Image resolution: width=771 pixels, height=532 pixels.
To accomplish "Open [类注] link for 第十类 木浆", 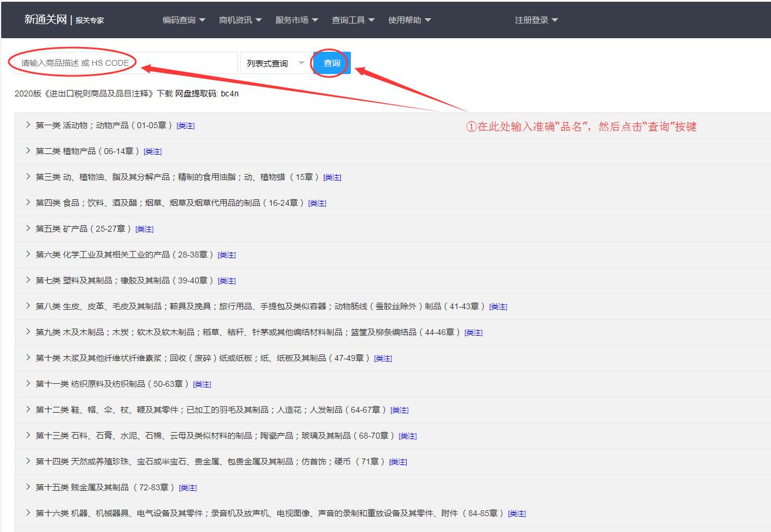I will coord(383,359).
